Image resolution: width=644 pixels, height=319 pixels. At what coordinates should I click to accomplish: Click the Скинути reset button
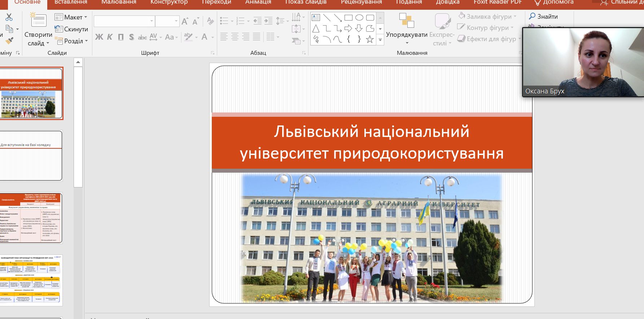pyautogui.click(x=71, y=29)
